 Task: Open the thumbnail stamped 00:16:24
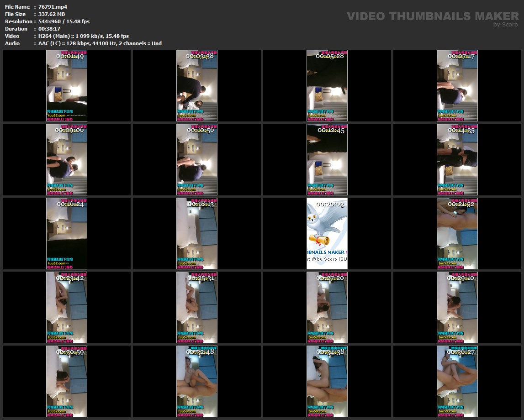click(x=67, y=233)
